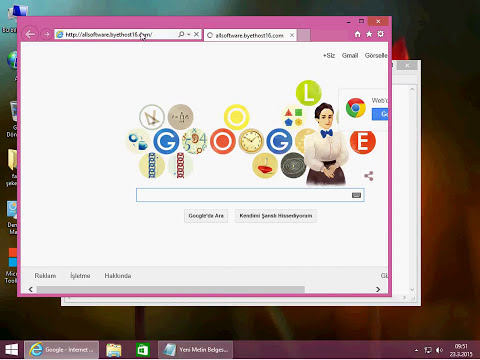Click the horizontal scrollbar thumb
The height and width of the screenshot is (360, 480).
171,289
